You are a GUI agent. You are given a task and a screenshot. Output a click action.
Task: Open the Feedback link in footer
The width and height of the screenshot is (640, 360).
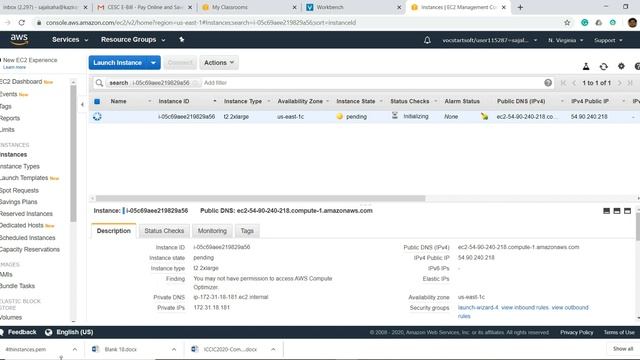[x=22, y=332]
